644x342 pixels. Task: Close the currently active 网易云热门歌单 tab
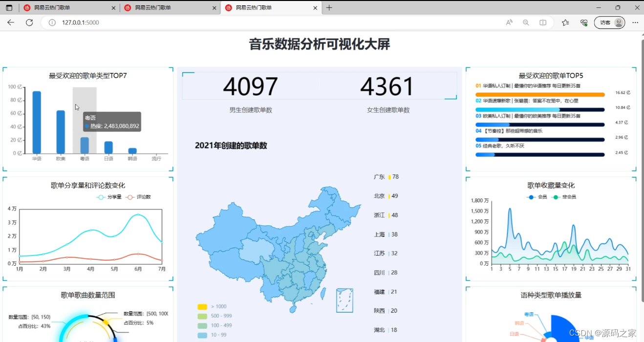coord(315,8)
